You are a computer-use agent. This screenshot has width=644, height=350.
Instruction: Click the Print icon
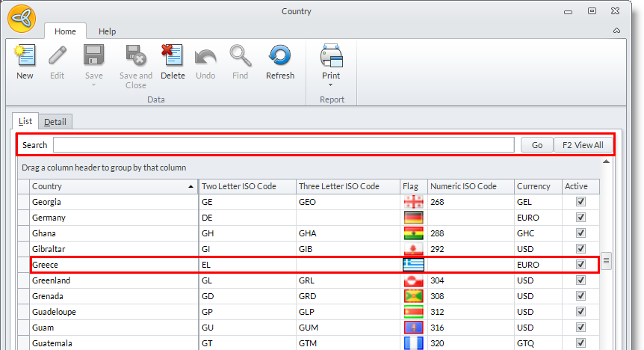(331, 56)
